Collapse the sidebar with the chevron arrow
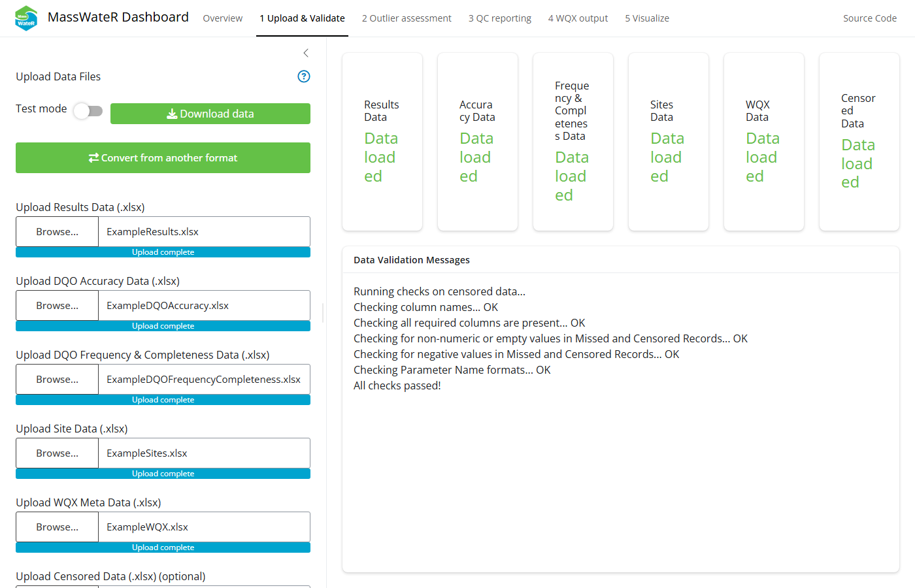 point(306,53)
